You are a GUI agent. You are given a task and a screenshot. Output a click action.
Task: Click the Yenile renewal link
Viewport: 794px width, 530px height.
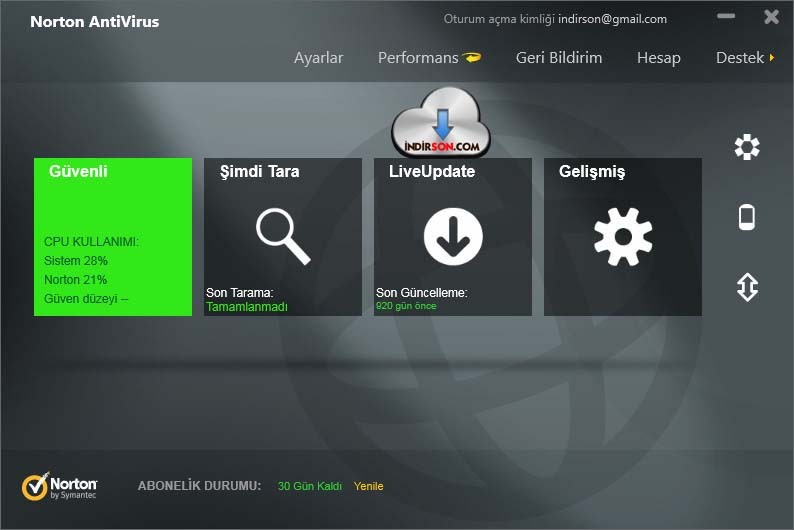point(369,486)
